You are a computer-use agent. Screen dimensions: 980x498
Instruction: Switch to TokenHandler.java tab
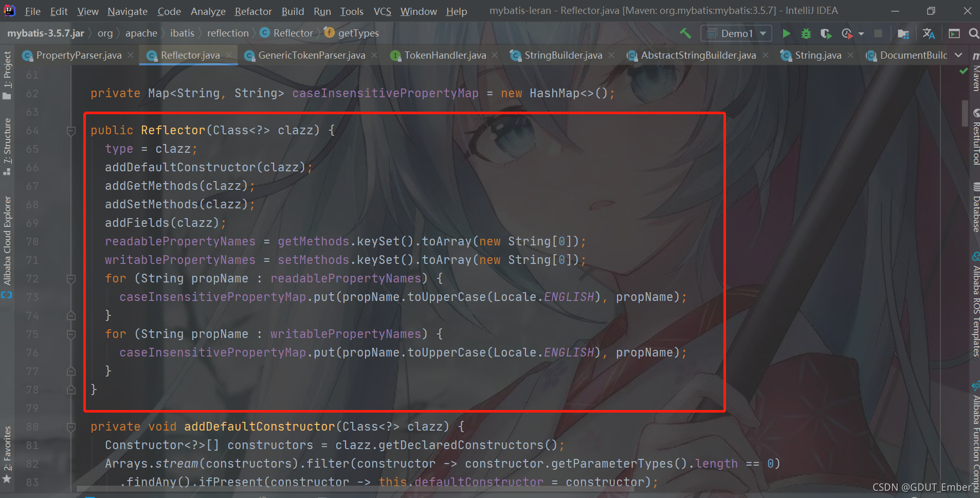(x=445, y=55)
